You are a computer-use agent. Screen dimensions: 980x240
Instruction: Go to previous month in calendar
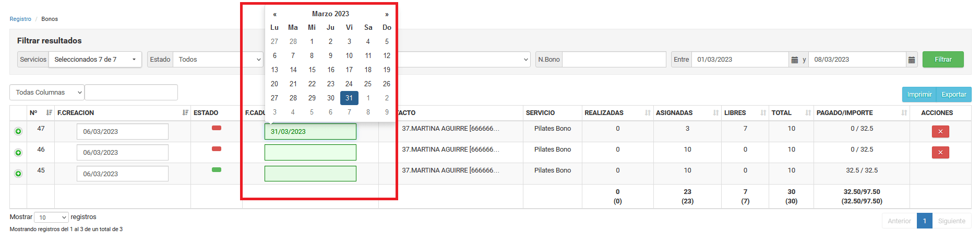tap(275, 14)
